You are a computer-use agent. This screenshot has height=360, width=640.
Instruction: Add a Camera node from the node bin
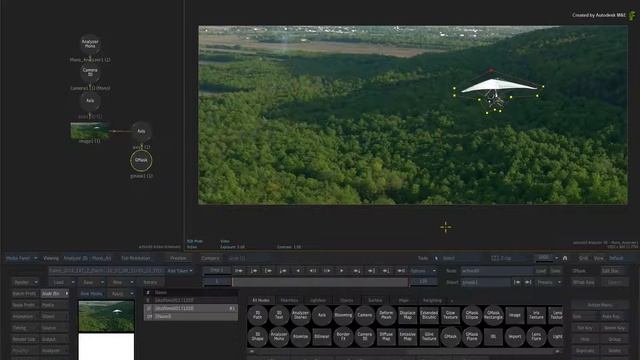tap(364, 315)
